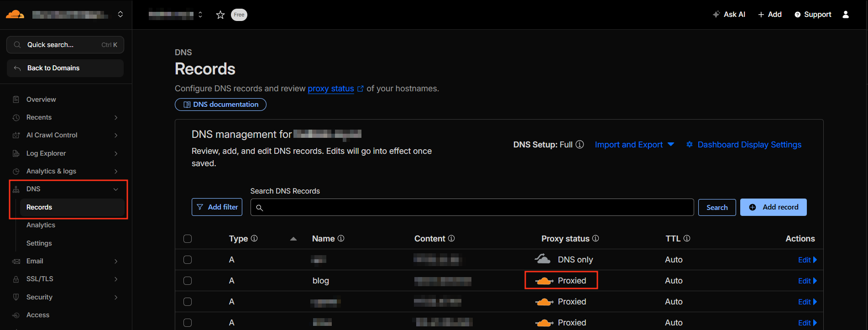This screenshot has height=330, width=868.
Task: Click the Cloudflare logo icon
Action: click(15, 14)
